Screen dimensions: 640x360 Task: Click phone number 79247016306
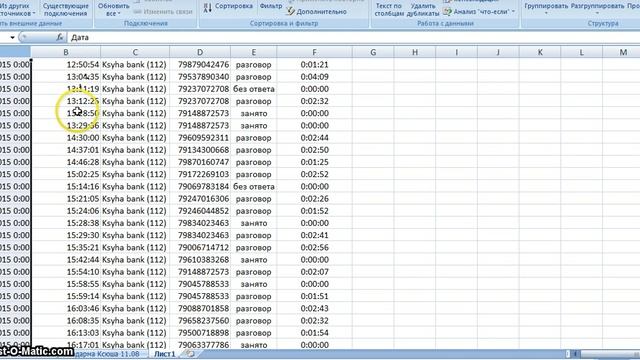point(200,199)
